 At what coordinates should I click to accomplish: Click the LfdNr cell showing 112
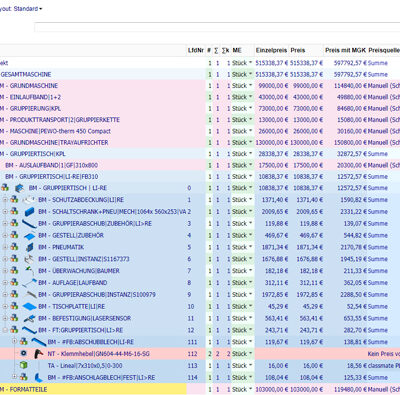click(x=192, y=354)
